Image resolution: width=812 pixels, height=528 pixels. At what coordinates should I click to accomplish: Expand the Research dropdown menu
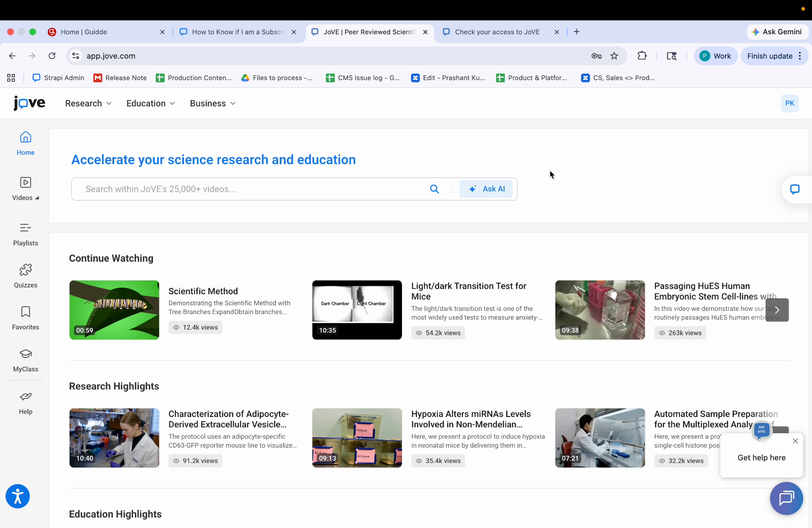[x=88, y=103]
